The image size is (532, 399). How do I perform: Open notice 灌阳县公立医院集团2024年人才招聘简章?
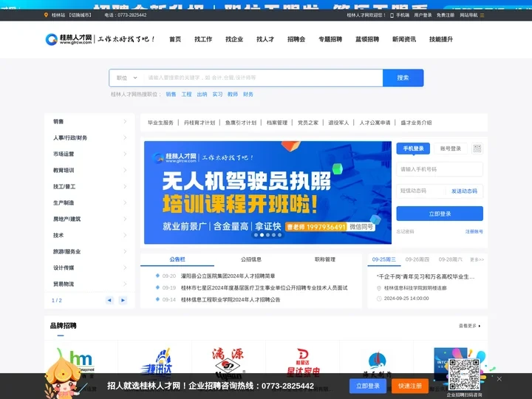(228, 276)
